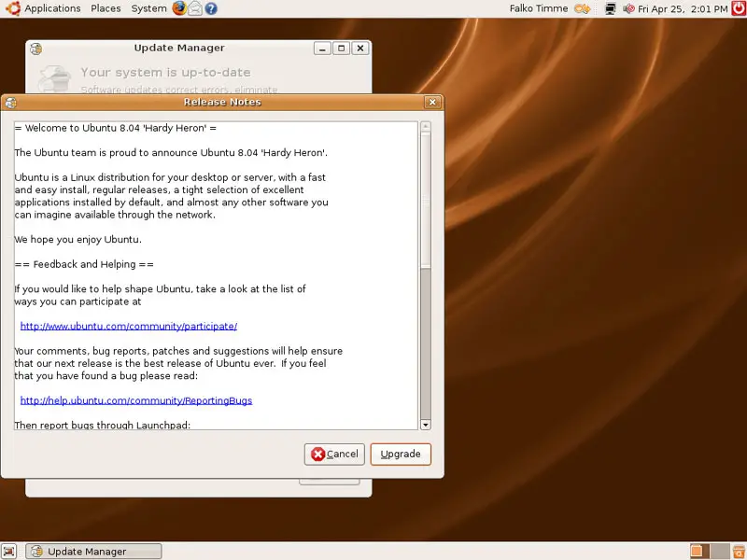Viewport: 747px width, 560px height.
Task: Launch the Firefox browser from the top panel
Action: pos(179,8)
